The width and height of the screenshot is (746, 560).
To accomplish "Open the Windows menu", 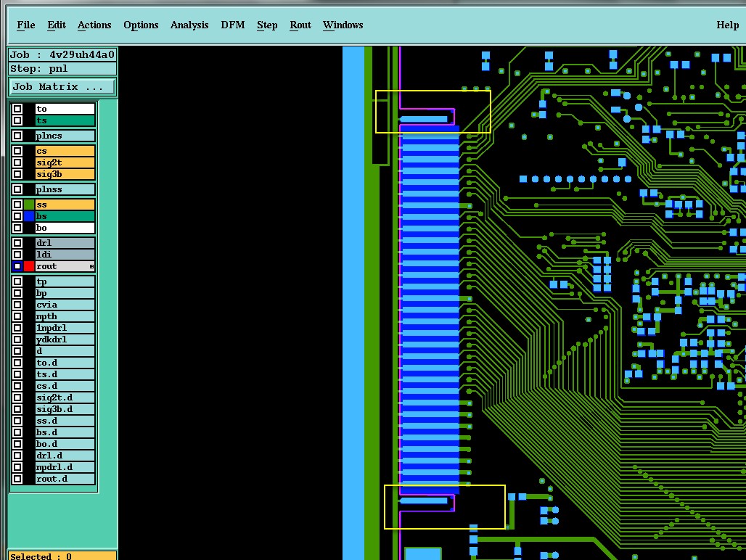I will (343, 25).
